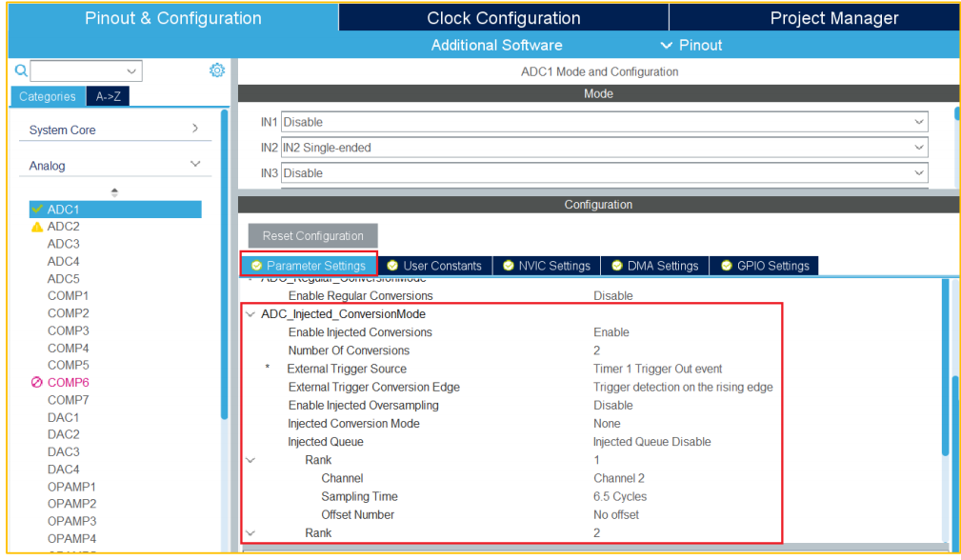Select COMP4 in the peripheral list
961x560 pixels.
[68, 348]
